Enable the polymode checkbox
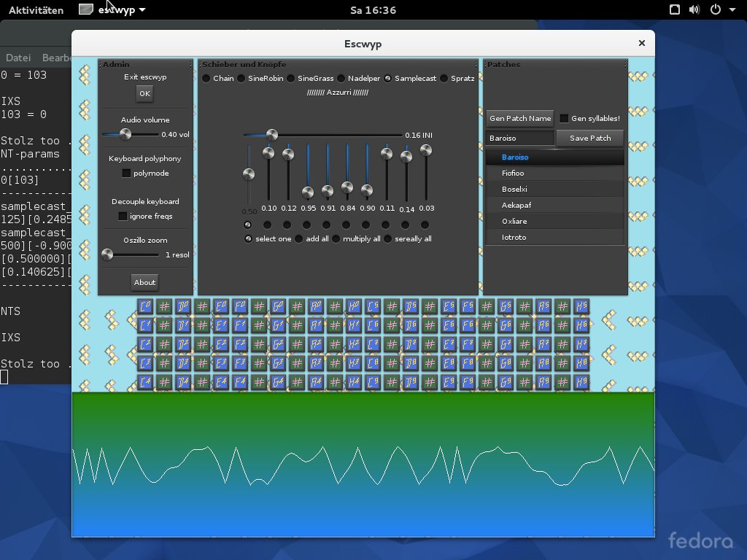The height and width of the screenshot is (560, 747). [x=126, y=174]
